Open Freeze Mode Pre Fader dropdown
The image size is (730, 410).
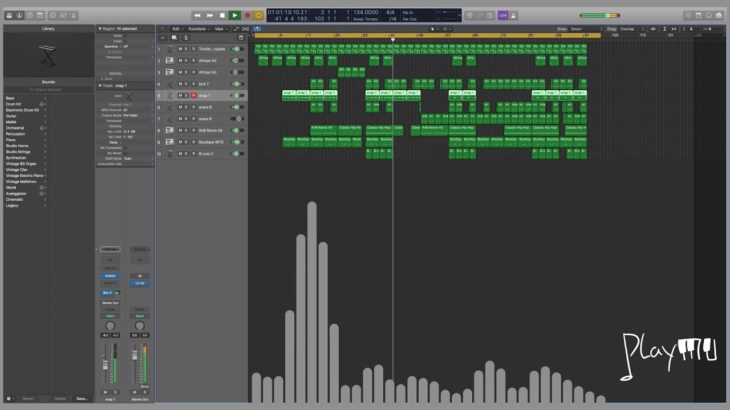coord(137,115)
